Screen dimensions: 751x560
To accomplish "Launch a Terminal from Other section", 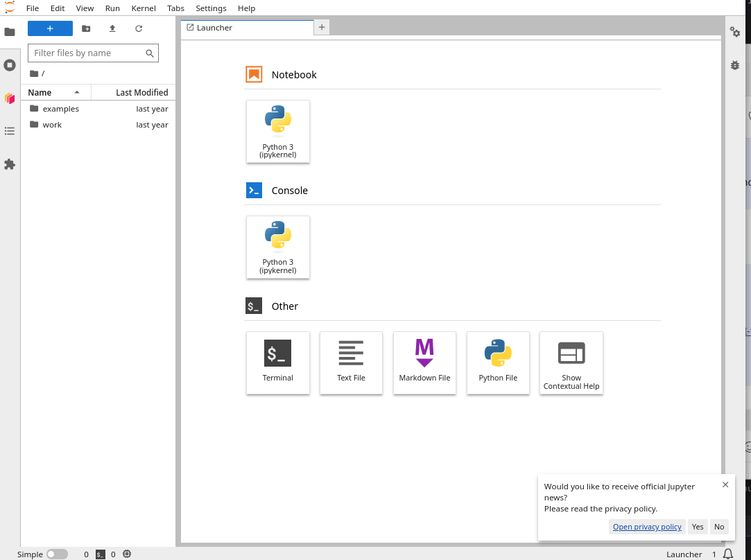I will coord(277,362).
